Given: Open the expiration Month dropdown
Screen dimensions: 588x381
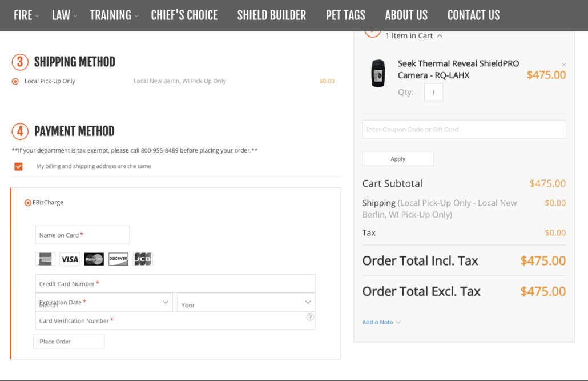Looking at the screenshot, I should coord(104,302).
